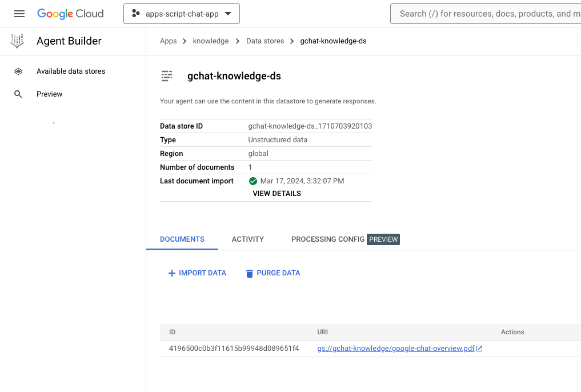Screen dimensions: 581x392
Task: Open the hamburger navigation menu
Action: pos(19,14)
